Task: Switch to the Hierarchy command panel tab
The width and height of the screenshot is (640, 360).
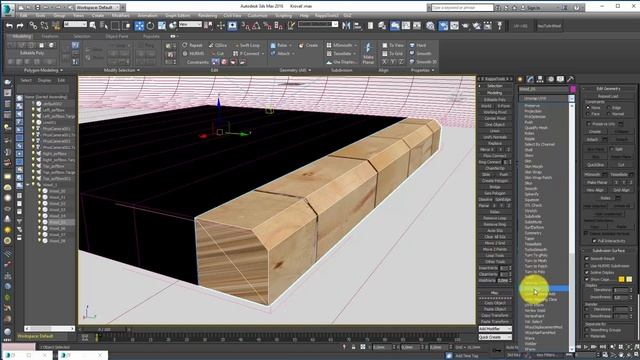Action: [540, 79]
